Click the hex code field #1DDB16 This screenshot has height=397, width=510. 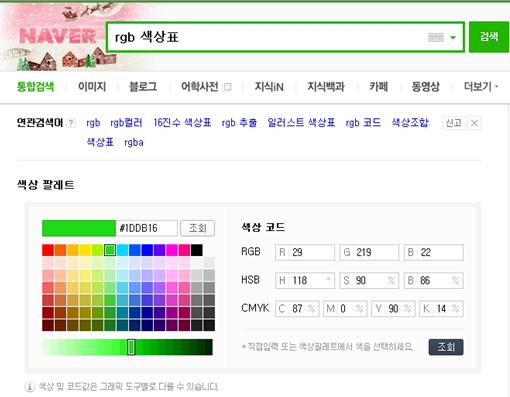[147, 228]
